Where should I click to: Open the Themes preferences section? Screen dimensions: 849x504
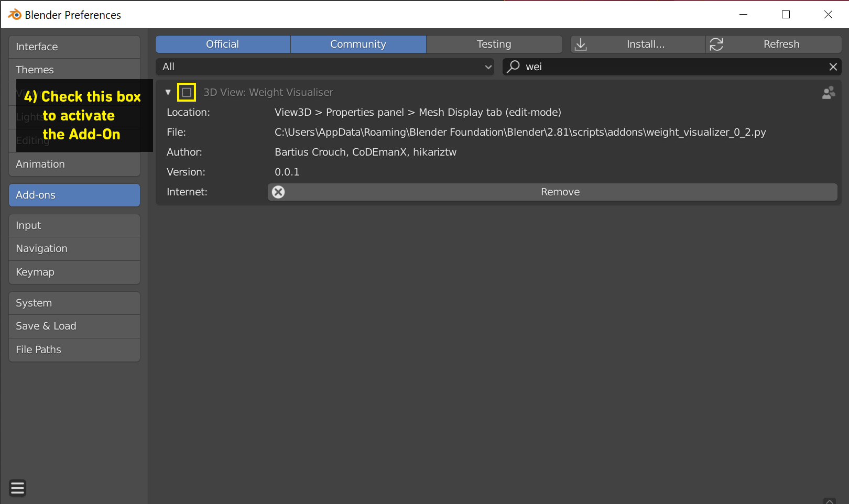tap(74, 70)
